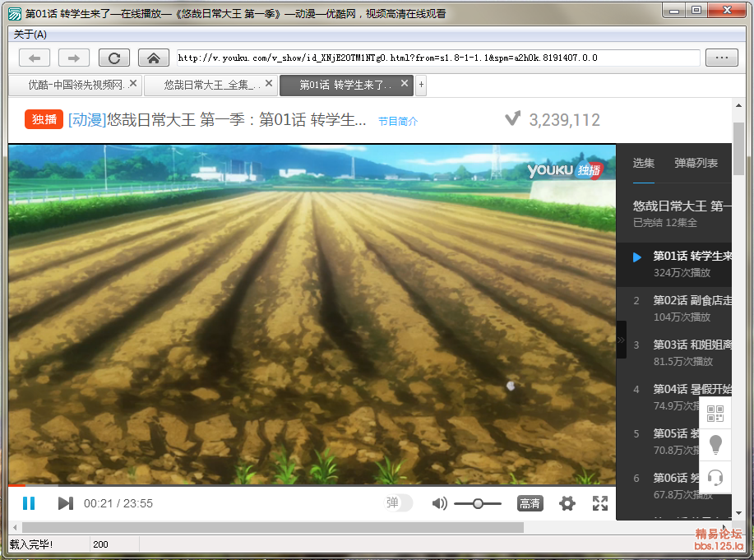The width and height of the screenshot is (754, 560).
Task: Show the QR code widget
Action: click(715, 413)
